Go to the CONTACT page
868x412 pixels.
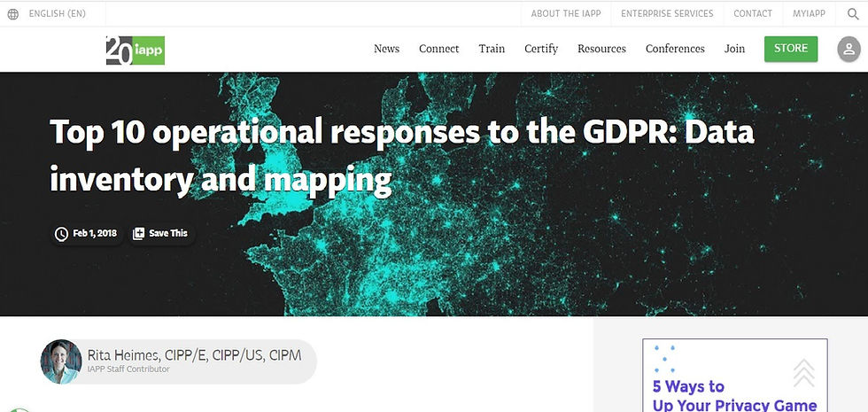[753, 14]
